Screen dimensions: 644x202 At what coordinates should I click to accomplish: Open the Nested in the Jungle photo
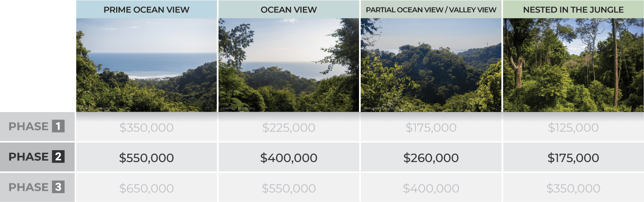tap(573, 65)
